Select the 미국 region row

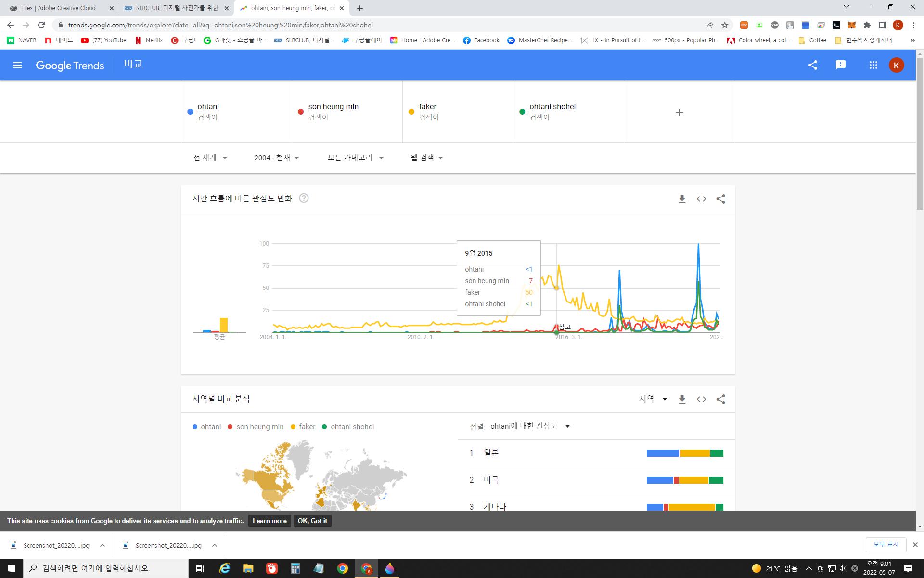click(597, 480)
